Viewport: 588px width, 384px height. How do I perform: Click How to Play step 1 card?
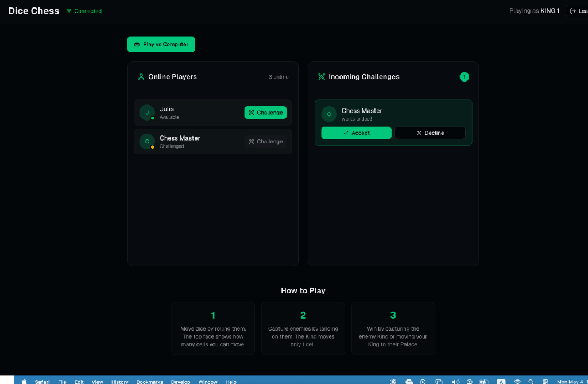(x=213, y=328)
